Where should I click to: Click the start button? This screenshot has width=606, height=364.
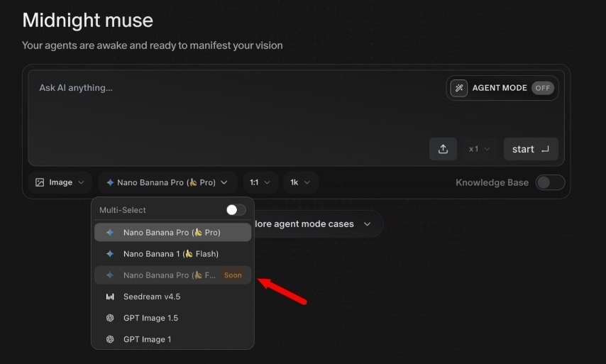(x=531, y=149)
